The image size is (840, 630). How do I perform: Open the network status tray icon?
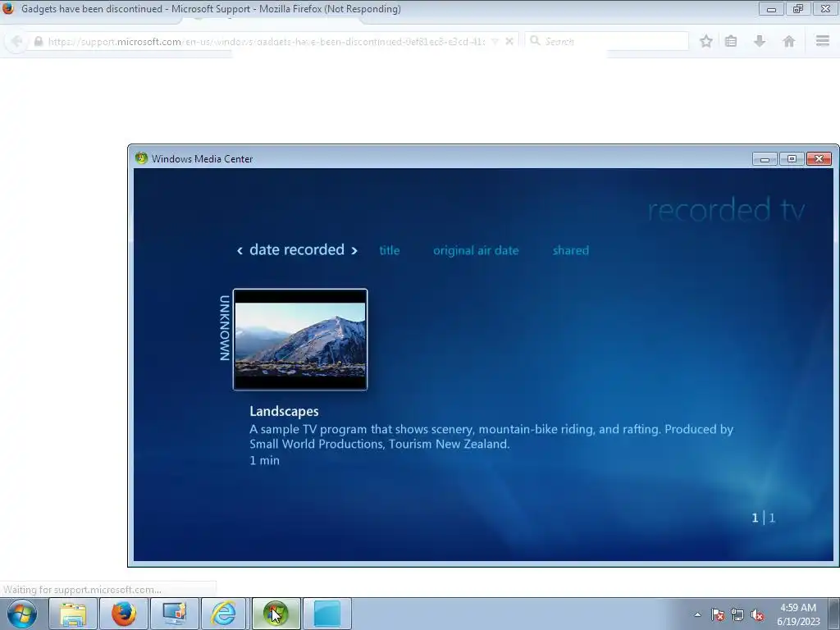pyautogui.click(x=737, y=614)
